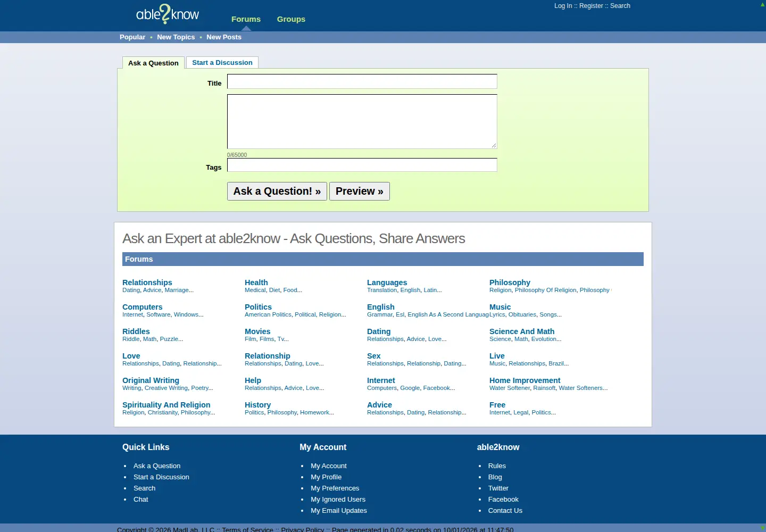
Task: Click Contact Us in footer
Action: (505, 511)
